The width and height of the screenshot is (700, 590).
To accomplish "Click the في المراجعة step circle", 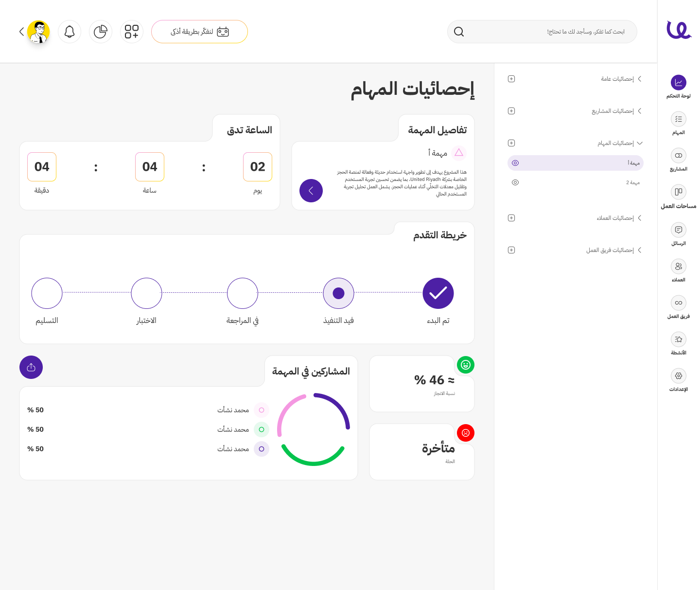I will 243,293.
